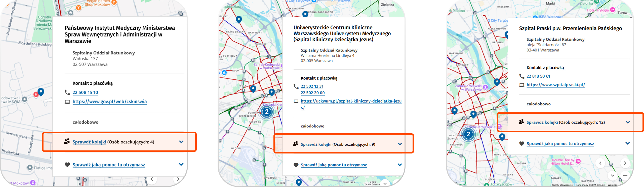Pan the Szpital Praski panel map right with arrow button
The width and height of the screenshot is (644, 187).
pyautogui.click(x=625, y=163)
